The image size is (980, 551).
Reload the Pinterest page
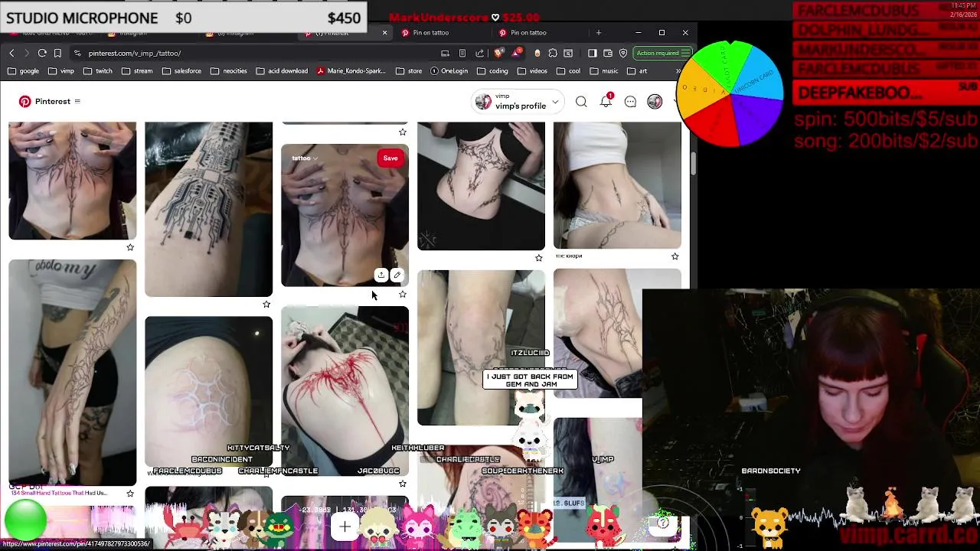[42, 53]
